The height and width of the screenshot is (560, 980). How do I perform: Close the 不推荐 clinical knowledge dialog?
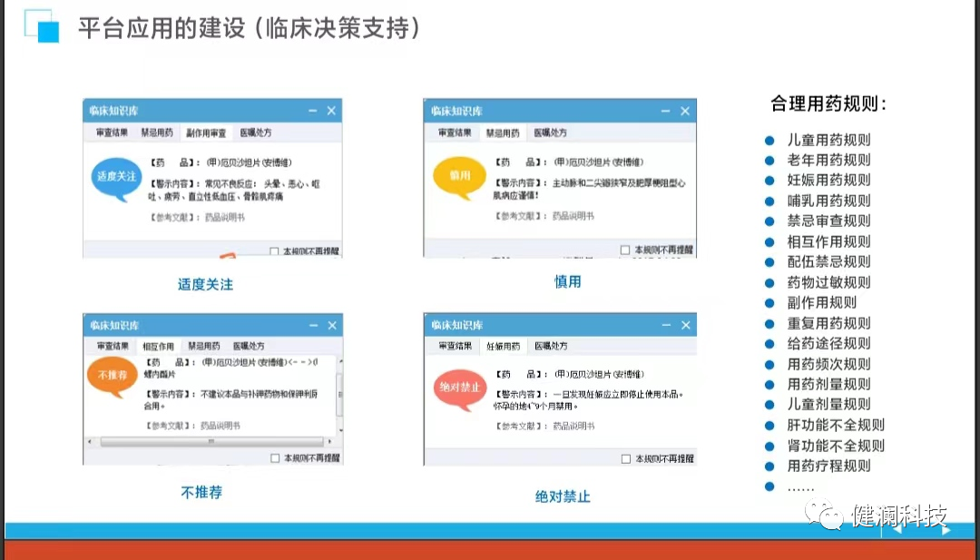click(x=332, y=326)
